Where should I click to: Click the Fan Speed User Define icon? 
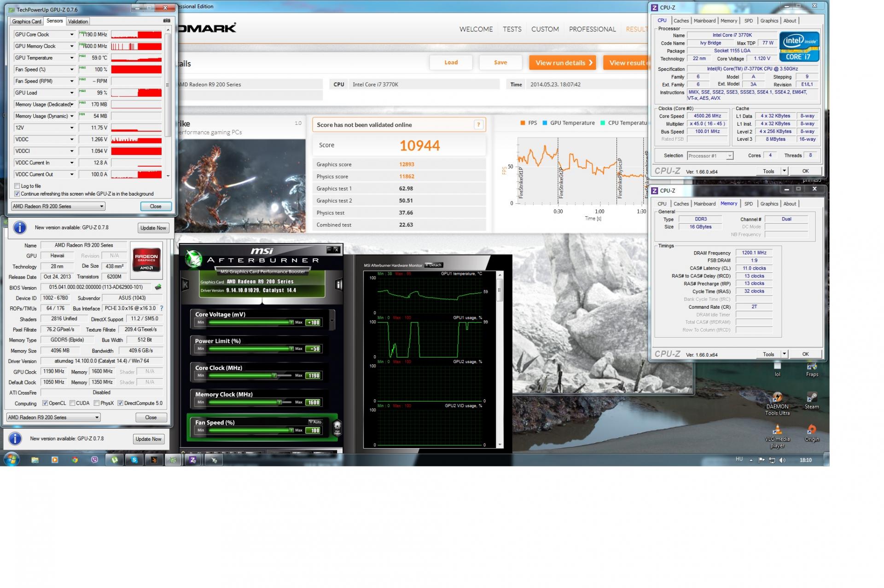(337, 427)
